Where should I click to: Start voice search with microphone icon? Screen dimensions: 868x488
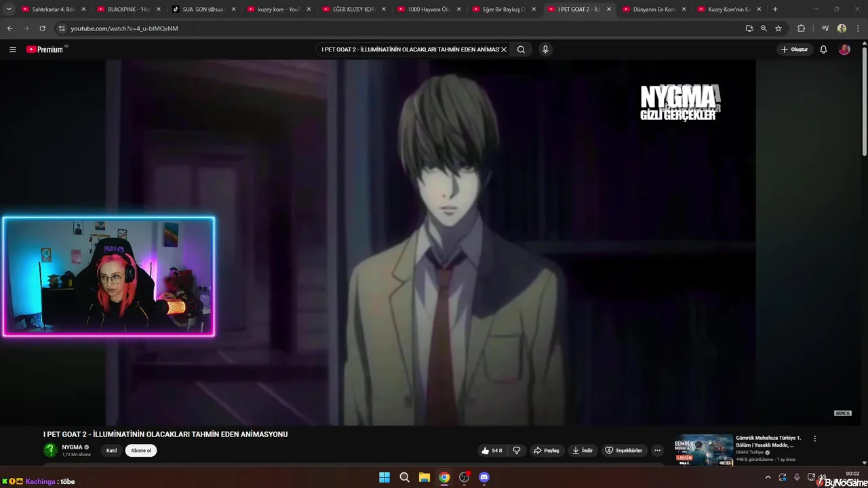(545, 49)
